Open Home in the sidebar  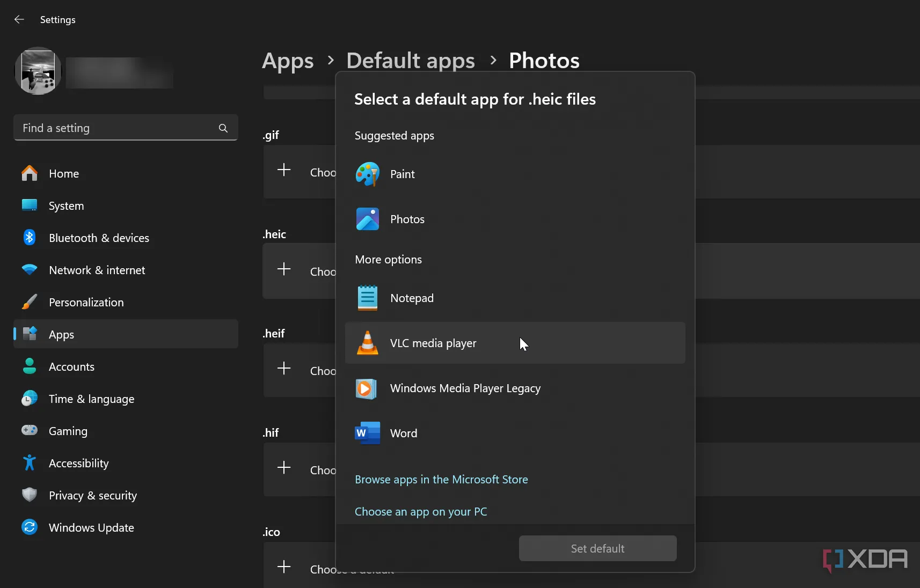(126, 173)
